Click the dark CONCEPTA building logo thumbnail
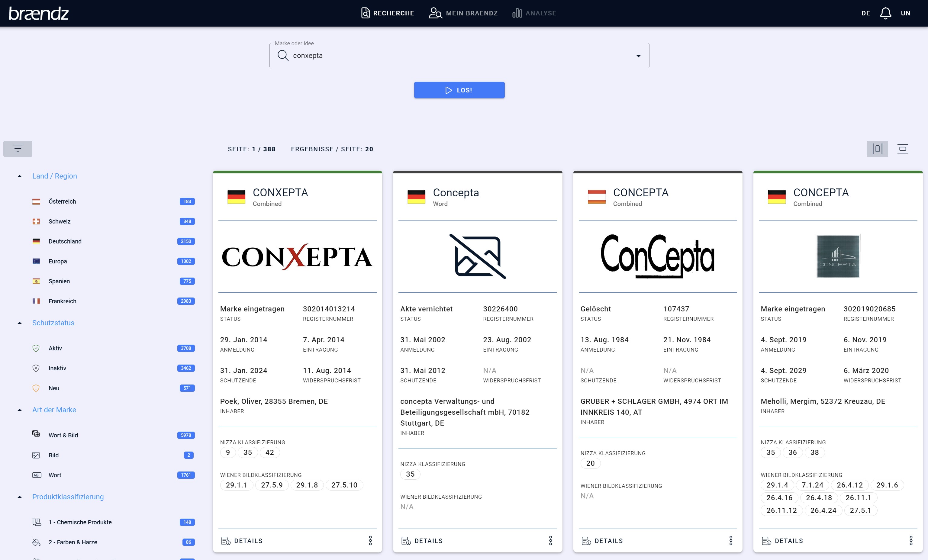The width and height of the screenshot is (928, 560). tap(838, 256)
